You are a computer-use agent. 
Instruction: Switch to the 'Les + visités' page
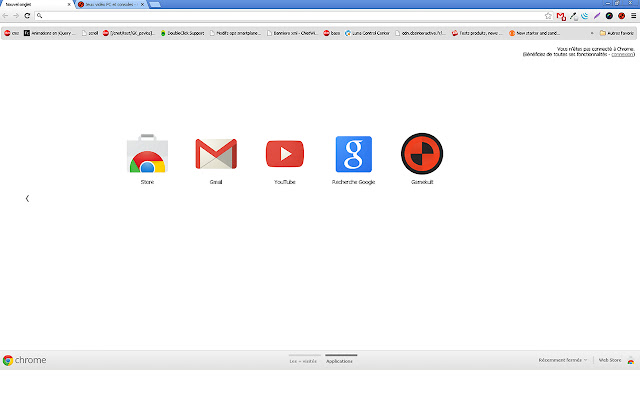(x=303, y=361)
